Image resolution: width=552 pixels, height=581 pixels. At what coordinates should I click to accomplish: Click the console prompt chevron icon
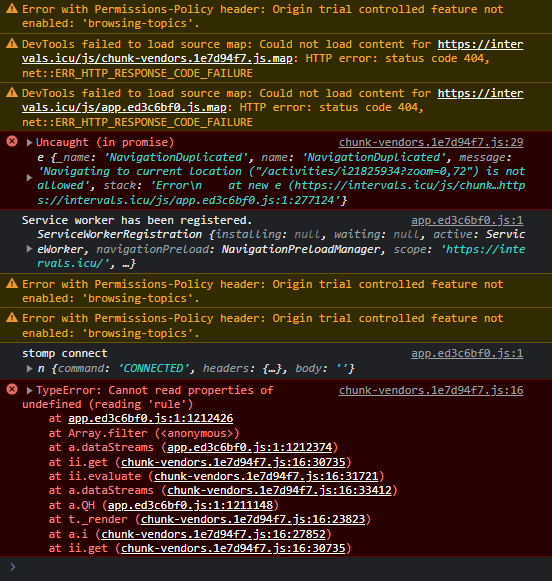pos(13,567)
